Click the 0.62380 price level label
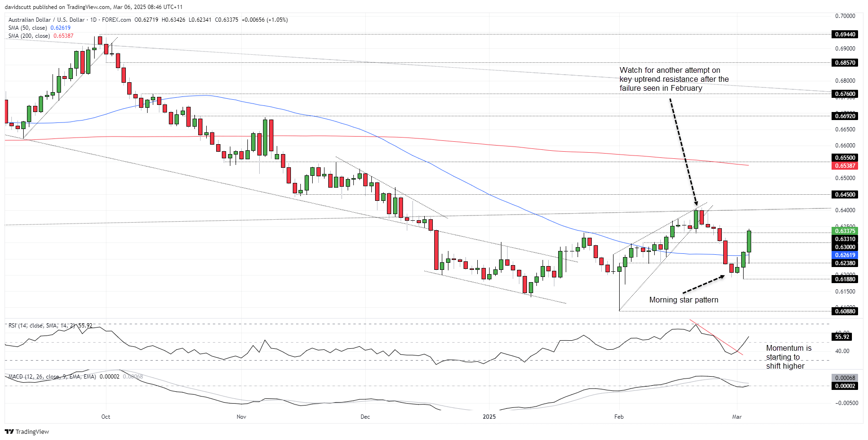Screen dimensions: 868x440 [845, 263]
